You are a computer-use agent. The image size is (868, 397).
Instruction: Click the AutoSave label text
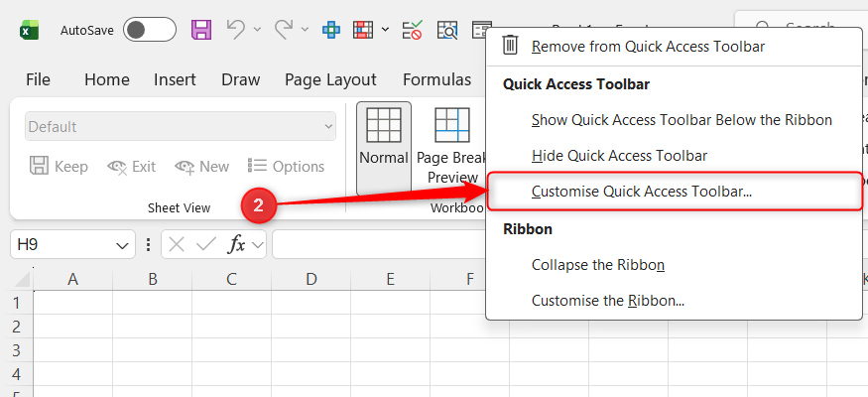(87, 30)
